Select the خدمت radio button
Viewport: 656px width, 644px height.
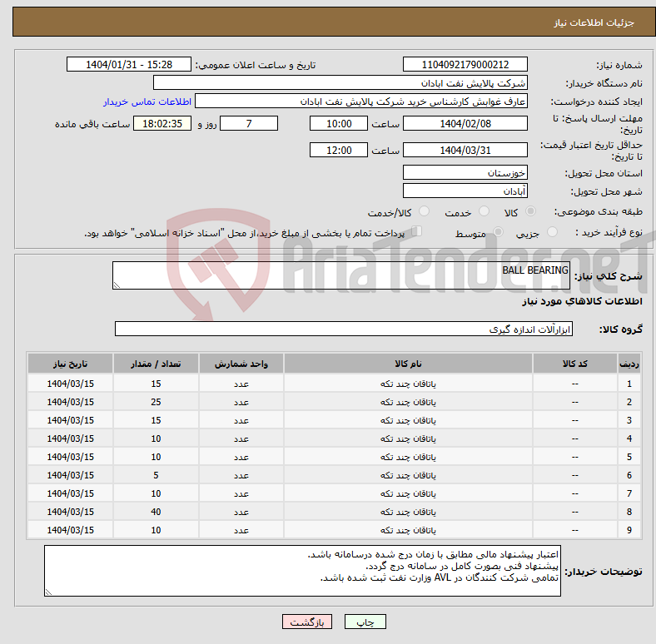click(484, 211)
